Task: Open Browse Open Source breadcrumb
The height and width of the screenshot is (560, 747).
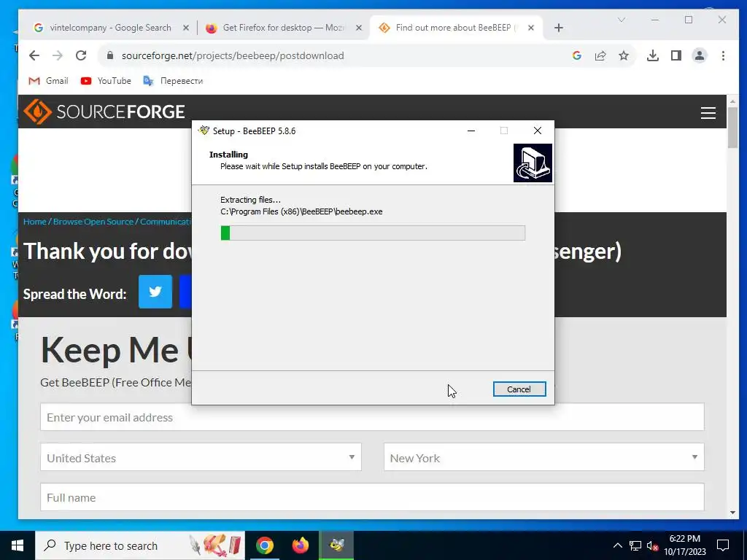Action: coord(93,222)
